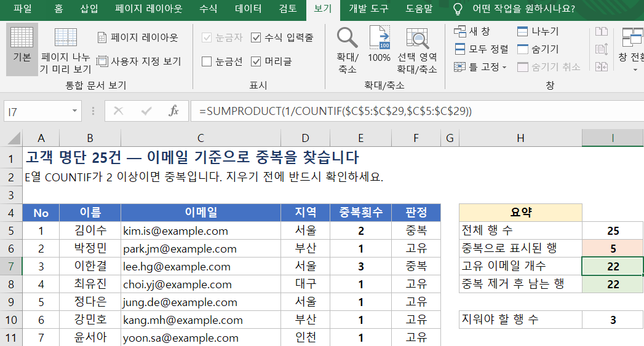Image resolution: width=644 pixels, height=346 pixels.
Task: Click the synchronous scrolling icon
Action: [x=602, y=49]
